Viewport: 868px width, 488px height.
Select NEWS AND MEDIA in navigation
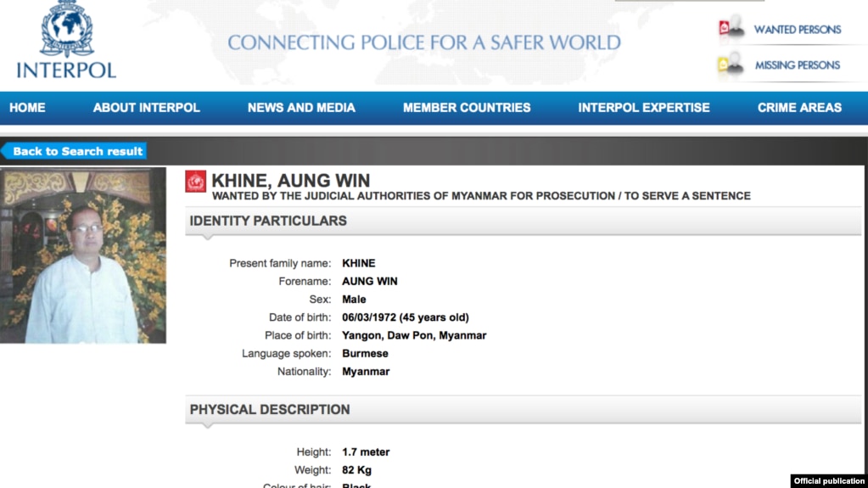pyautogui.click(x=301, y=108)
